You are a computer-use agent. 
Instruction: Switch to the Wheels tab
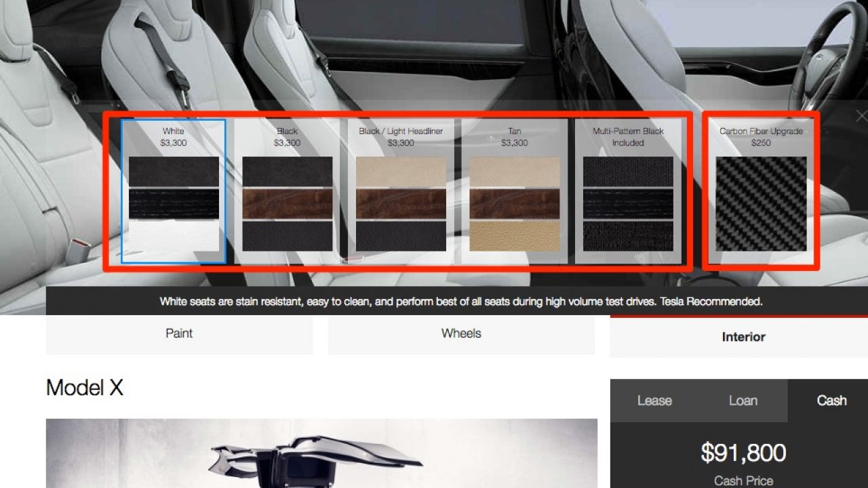(x=461, y=334)
